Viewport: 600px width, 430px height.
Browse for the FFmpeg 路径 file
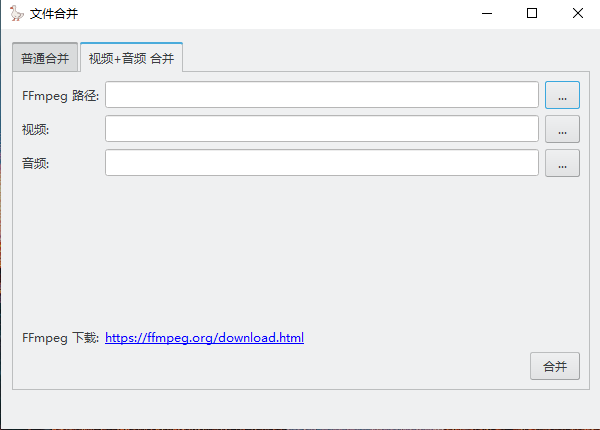[x=562, y=95]
